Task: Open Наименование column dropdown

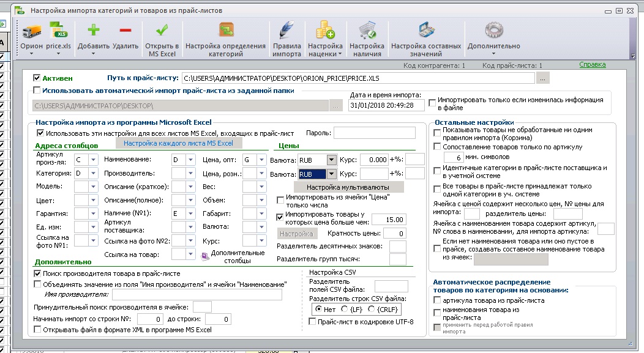Action: (x=190, y=160)
